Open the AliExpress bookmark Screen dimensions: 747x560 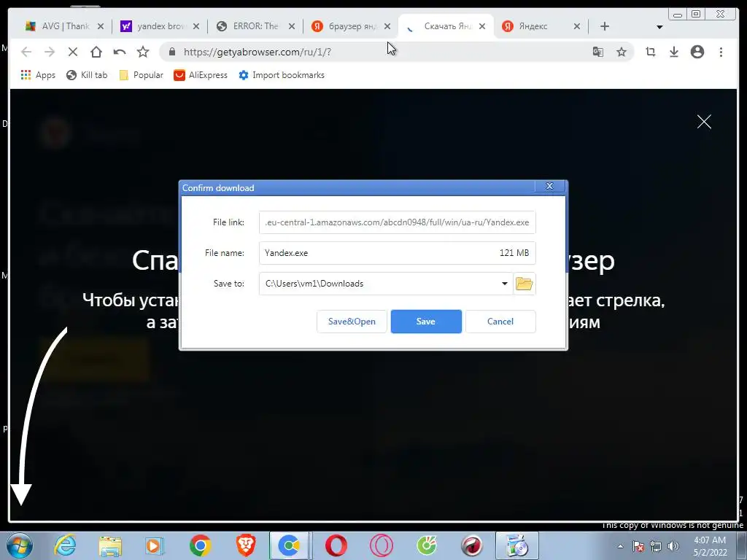click(x=201, y=75)
